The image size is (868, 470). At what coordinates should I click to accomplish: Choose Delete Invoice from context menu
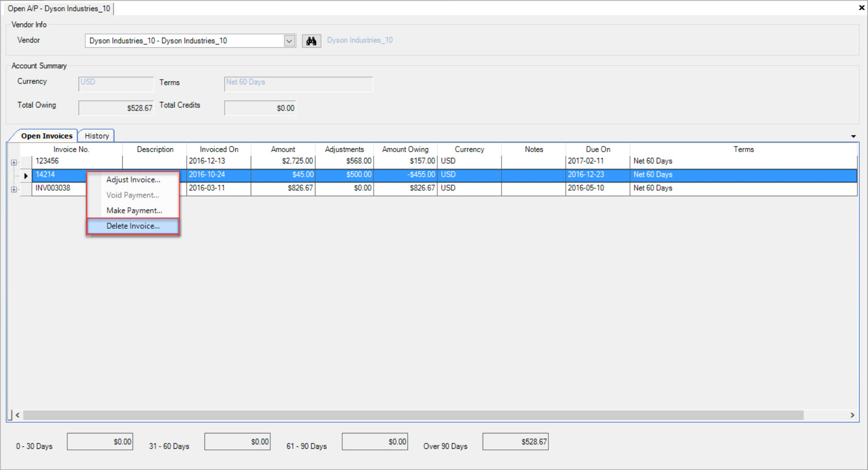coord(133,226)
